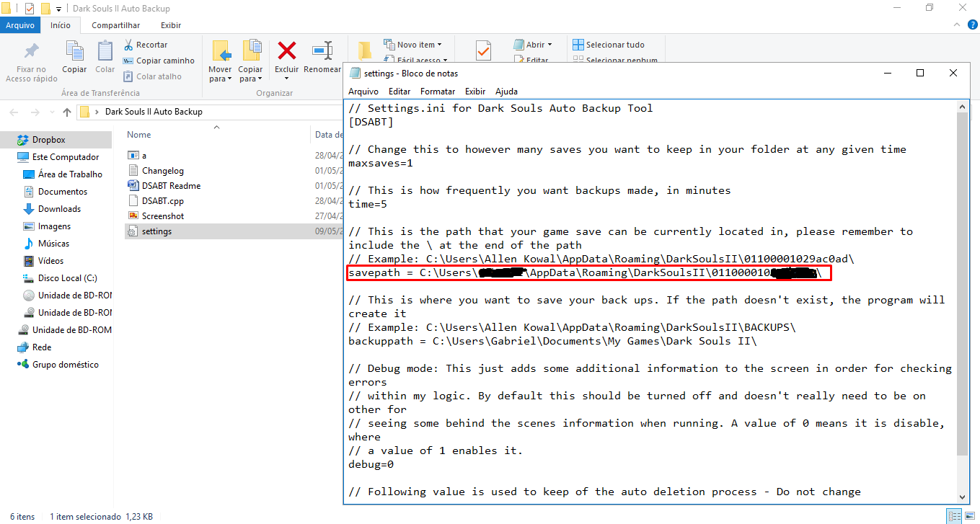Open the Exibir menu in Notepad
Viewport: 980px width, 524px height.
coord(475,92)
